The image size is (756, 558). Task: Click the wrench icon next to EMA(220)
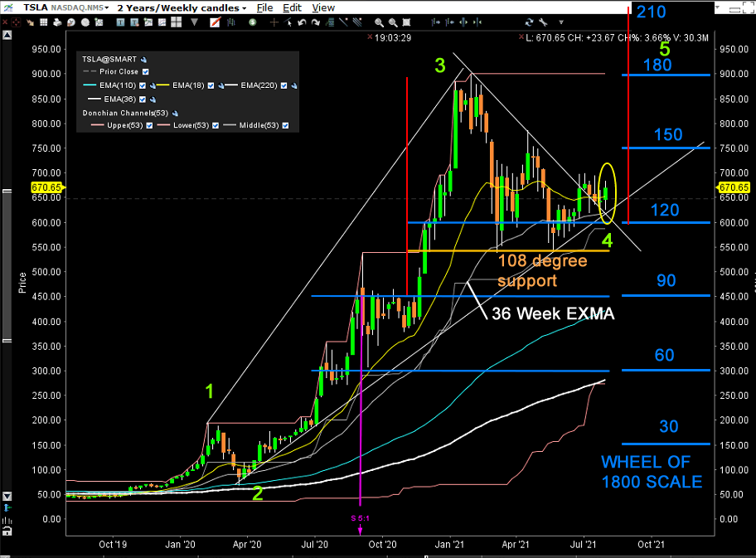294,86
